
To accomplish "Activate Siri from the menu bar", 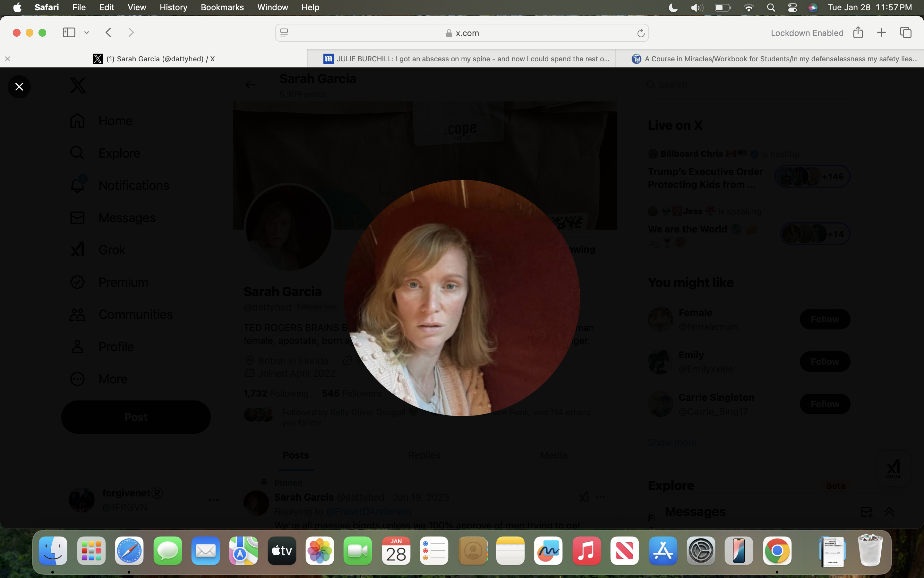I will point(813,8).
